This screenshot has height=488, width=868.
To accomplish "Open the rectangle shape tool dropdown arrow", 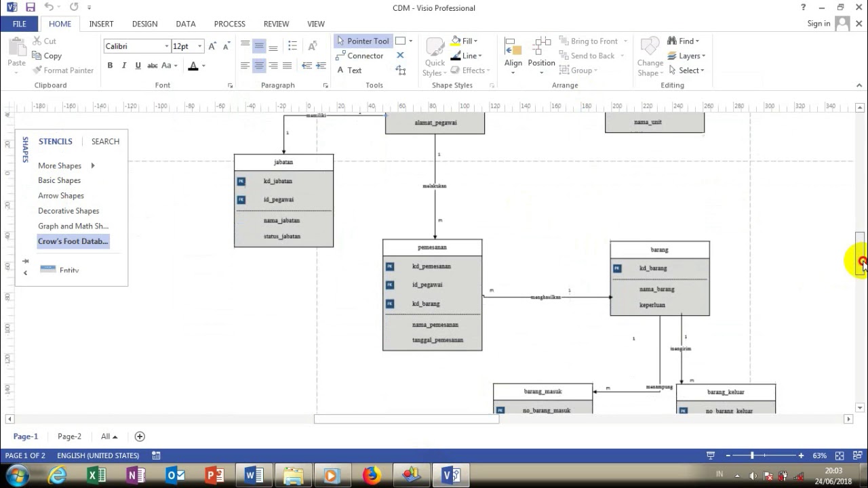I will pyautogui.click(x=410, y=41).
